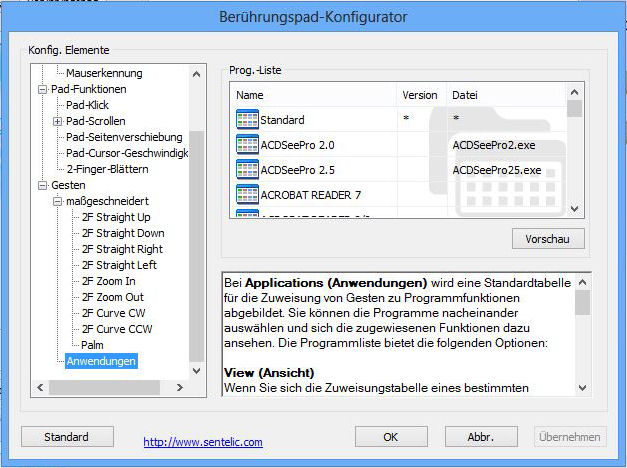Viewport: 627px width, 468px height.
Task: Select Pad-Klick tree item
Action: (87, 105)
